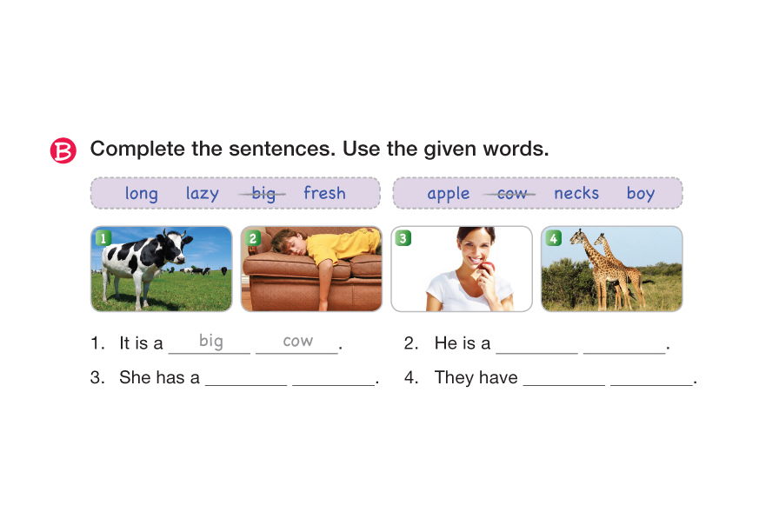Click the green number 4 badge on the giraffe photo
Screen dimensions: 759x532
click(x=553, y=237)
